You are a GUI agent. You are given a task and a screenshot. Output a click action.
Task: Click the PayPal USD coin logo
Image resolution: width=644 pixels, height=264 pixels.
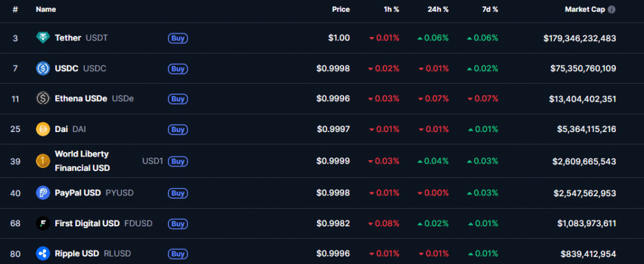[43, 193]
